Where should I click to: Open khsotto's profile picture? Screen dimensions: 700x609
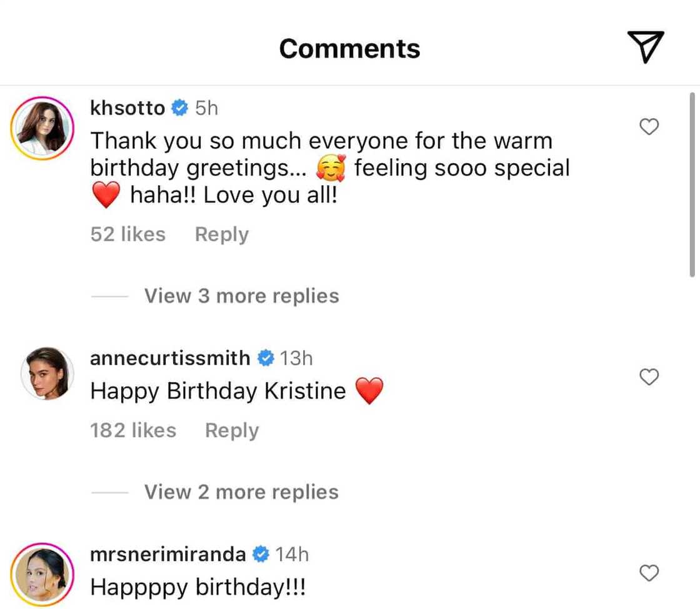click(42, 128)
